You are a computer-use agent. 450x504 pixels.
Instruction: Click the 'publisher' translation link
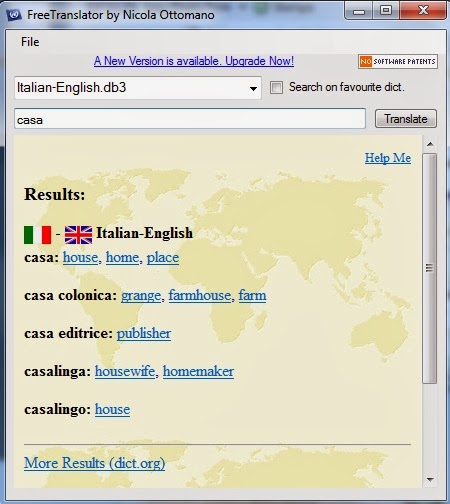144,334
